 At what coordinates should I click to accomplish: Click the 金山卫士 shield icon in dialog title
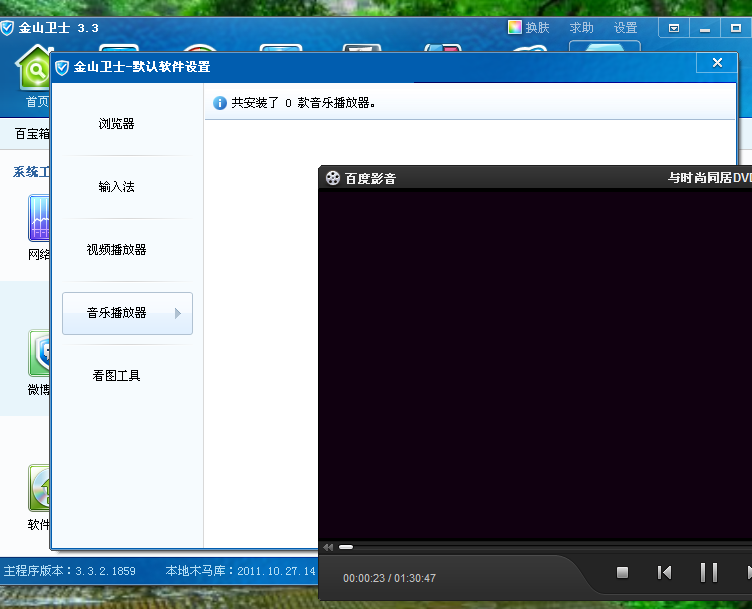pos(62,67)
